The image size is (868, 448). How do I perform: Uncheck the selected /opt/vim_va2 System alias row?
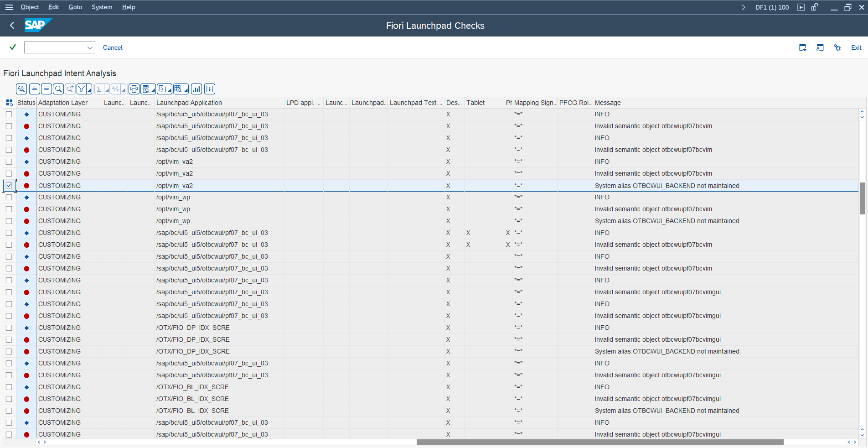coord(9,185)
